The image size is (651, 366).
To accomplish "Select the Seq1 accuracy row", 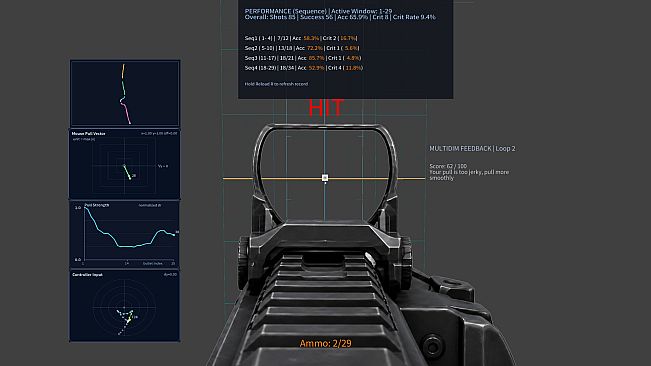I will point(301,38).
